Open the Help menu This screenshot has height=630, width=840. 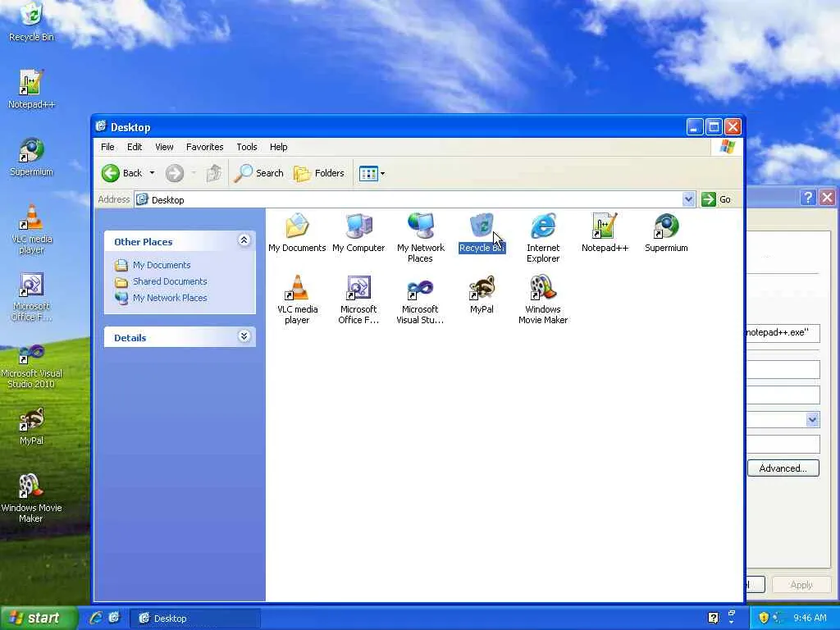pyautogui.click(x=279, y=147)
